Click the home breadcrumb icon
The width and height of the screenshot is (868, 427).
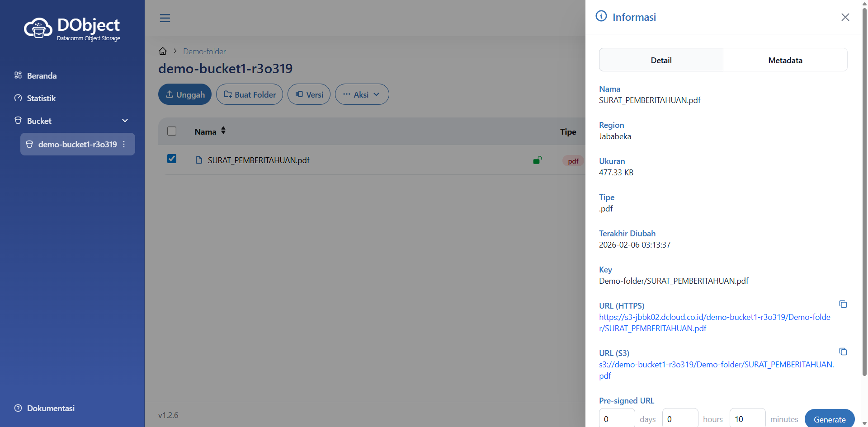(x=163, y=51)
